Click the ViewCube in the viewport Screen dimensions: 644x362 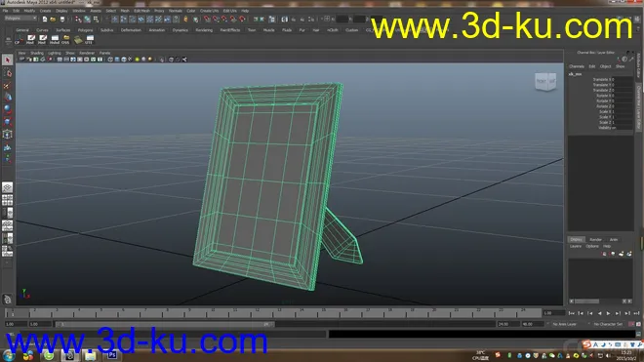(x=545, y=81)
